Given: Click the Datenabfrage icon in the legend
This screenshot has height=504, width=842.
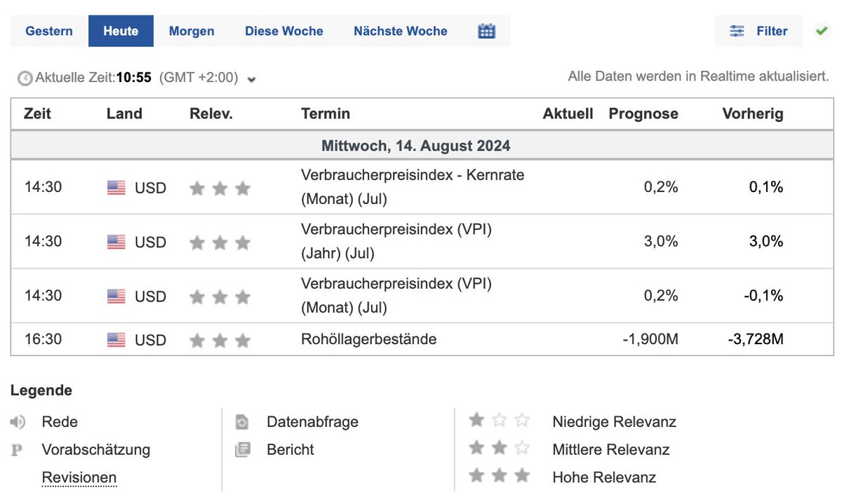Looking at the screenshot, I should [x=242, y=422].
